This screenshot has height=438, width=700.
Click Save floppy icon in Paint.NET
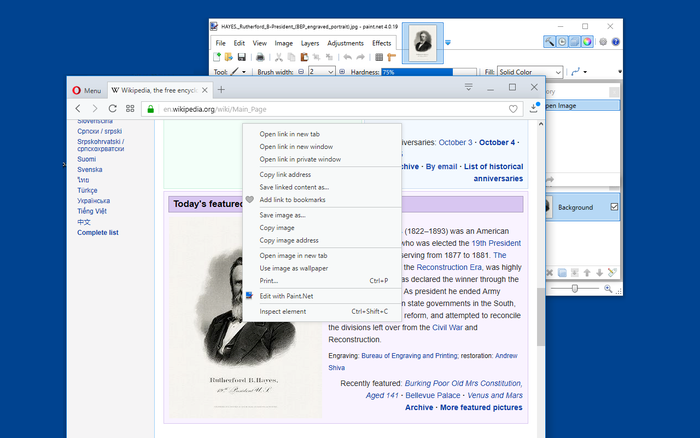[242, 57]
